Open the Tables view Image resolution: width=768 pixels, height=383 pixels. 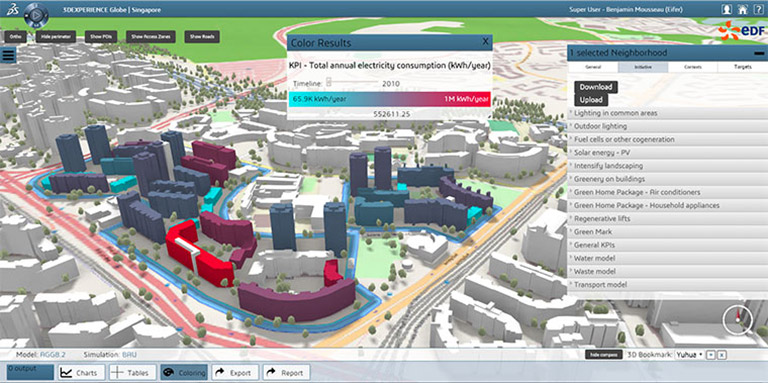[x=132, y=373]
